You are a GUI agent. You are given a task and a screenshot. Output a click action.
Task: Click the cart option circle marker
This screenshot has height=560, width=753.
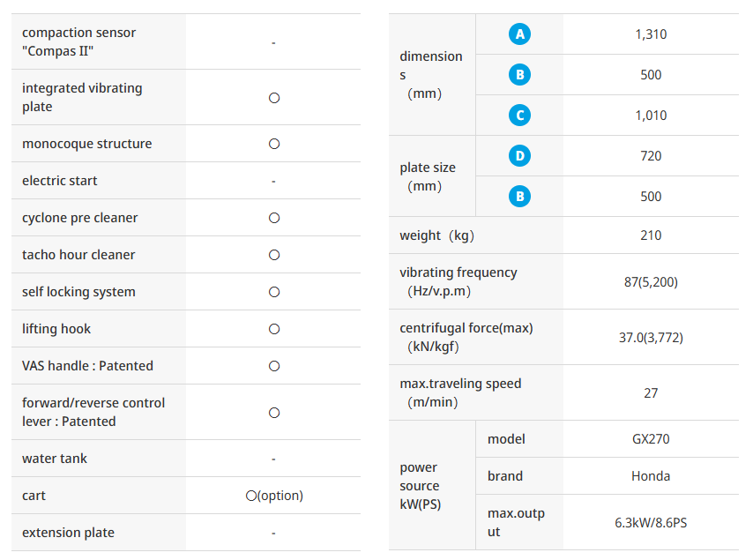[x=251, y=496]
